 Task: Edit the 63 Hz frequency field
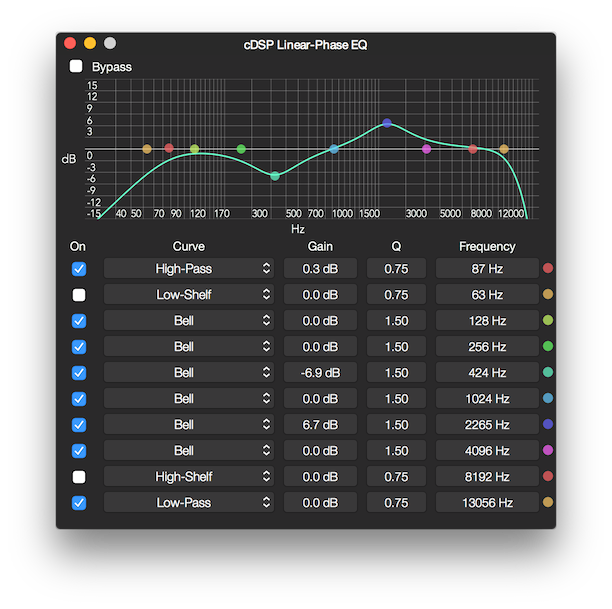click(487, 294)
